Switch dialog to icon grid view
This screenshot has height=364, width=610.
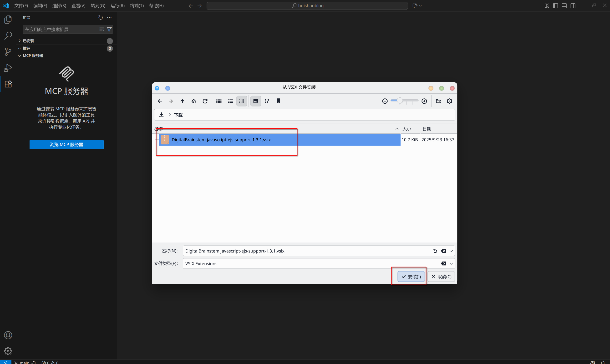pos(219,101)
